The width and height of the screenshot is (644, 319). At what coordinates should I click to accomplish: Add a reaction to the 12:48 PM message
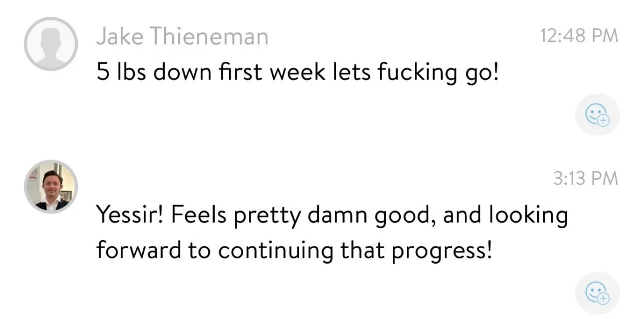597,115
